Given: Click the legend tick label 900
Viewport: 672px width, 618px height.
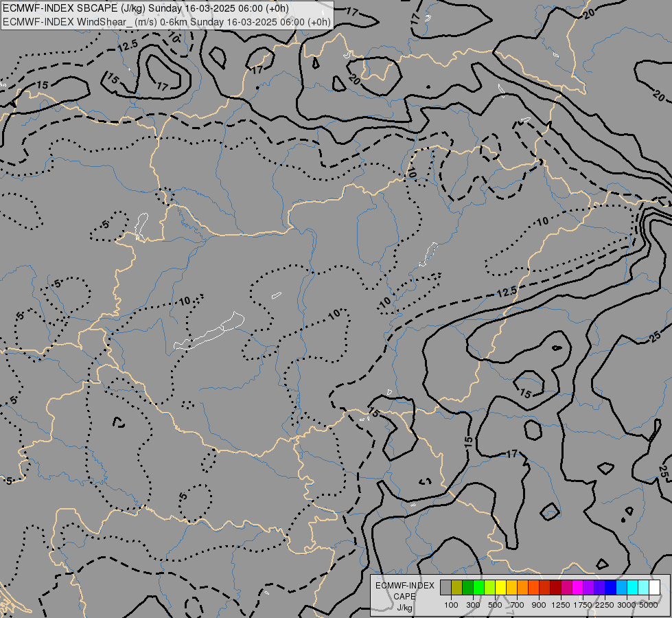Looking at the screenshot, I should 539,605.
